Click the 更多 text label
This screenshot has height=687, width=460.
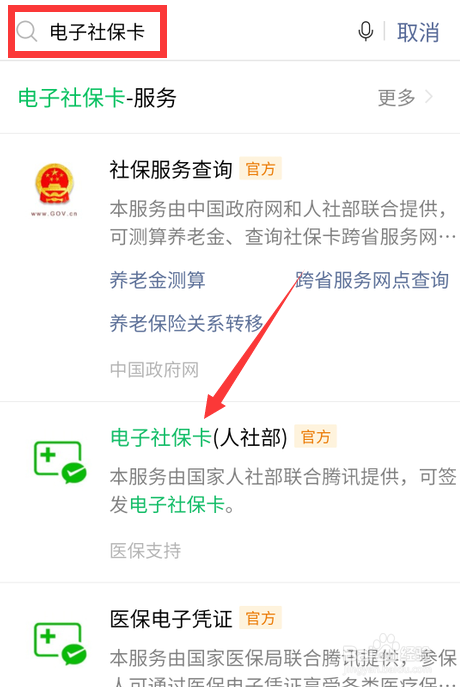click(x=396, y=97)
